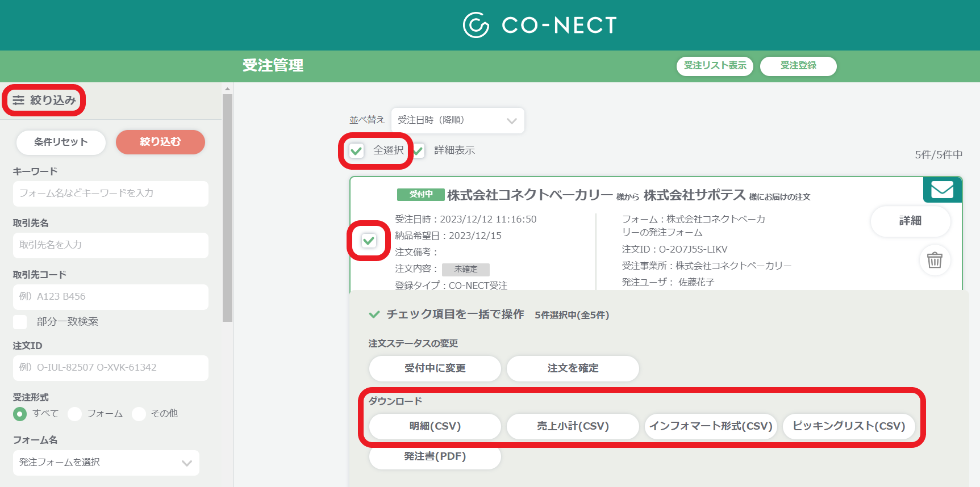
Task: Click the 受注リスト表示 button
Action: (715, 66)
